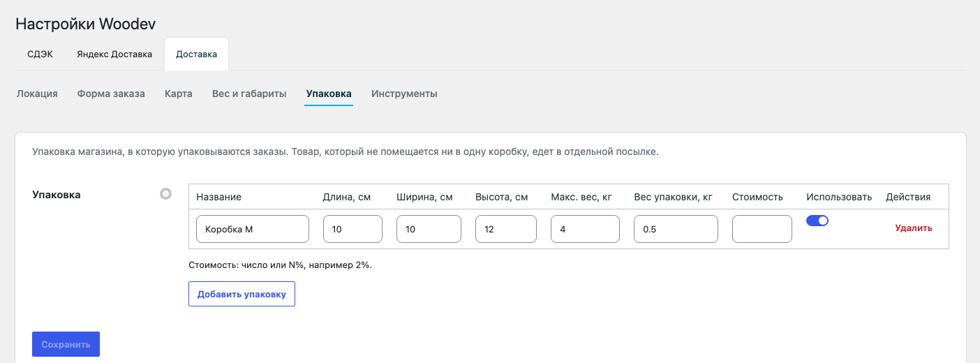Click the Вес упаковки, кг column header
The width and height of the screenshot is (980, 363).
pos(673,197)
